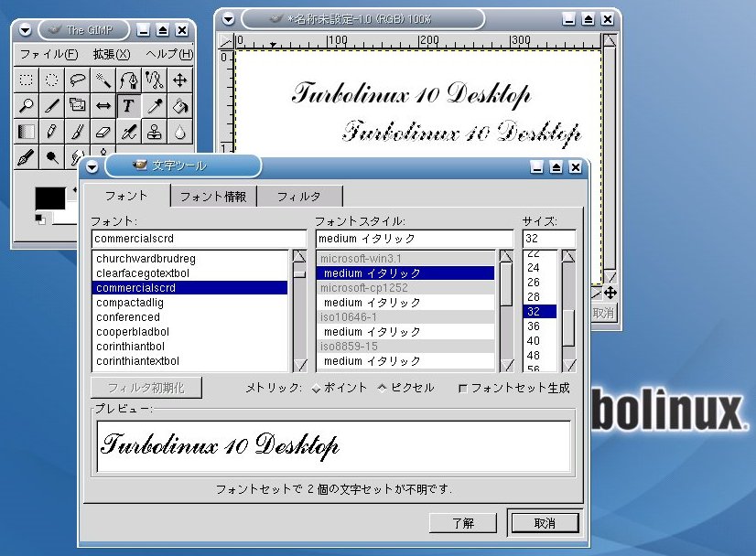Select the Blend gradient tool
Image resolution: width=756 pixels, height=556 pixels.
26,131
